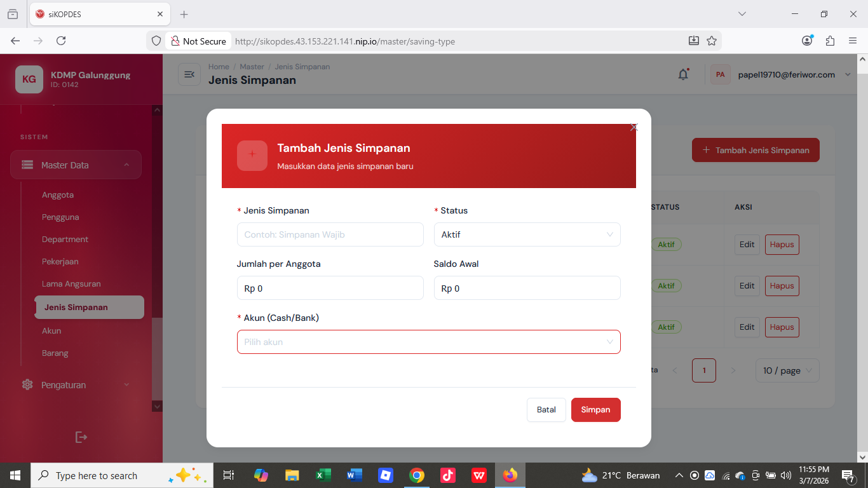The width and height of the screenshot is (868, 488).
Task: Collapse sidebar with the menu toggle icon
Action: 189,74
